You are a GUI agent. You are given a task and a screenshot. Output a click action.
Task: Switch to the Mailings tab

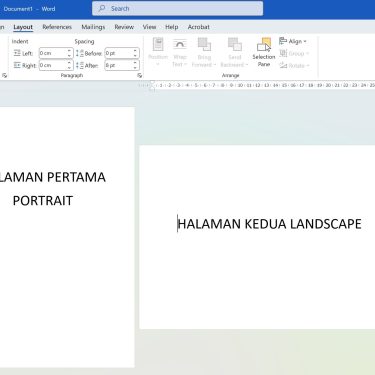point(93,27)
